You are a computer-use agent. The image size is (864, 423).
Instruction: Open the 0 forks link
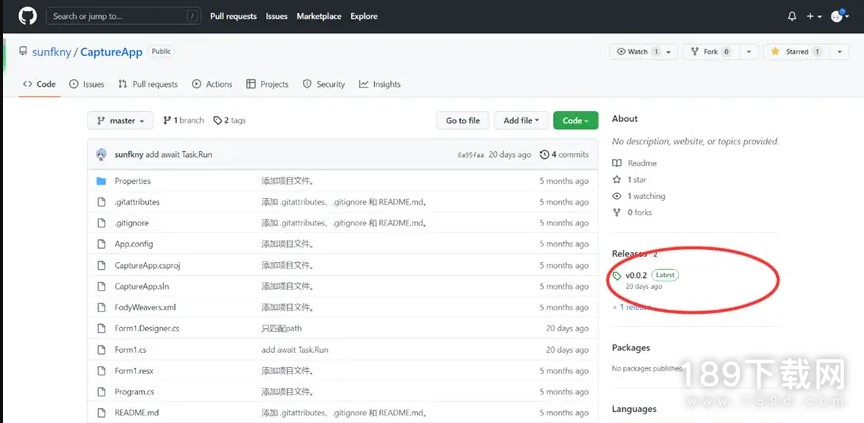(x=633, y=212)
